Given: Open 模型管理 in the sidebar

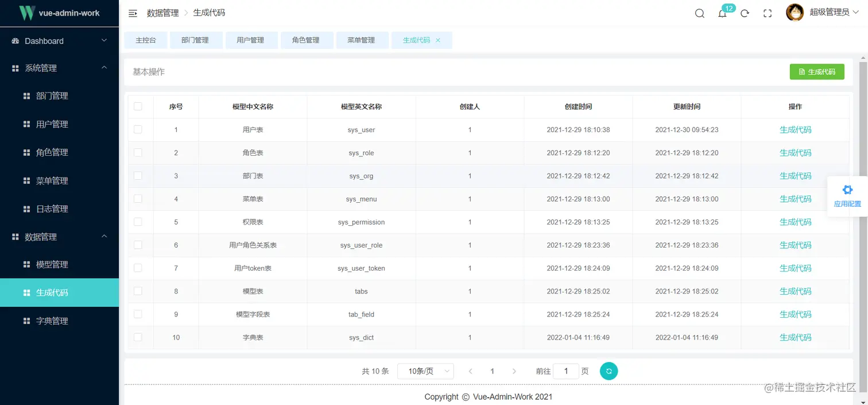Looking at the screenshot, I should 59,264.
